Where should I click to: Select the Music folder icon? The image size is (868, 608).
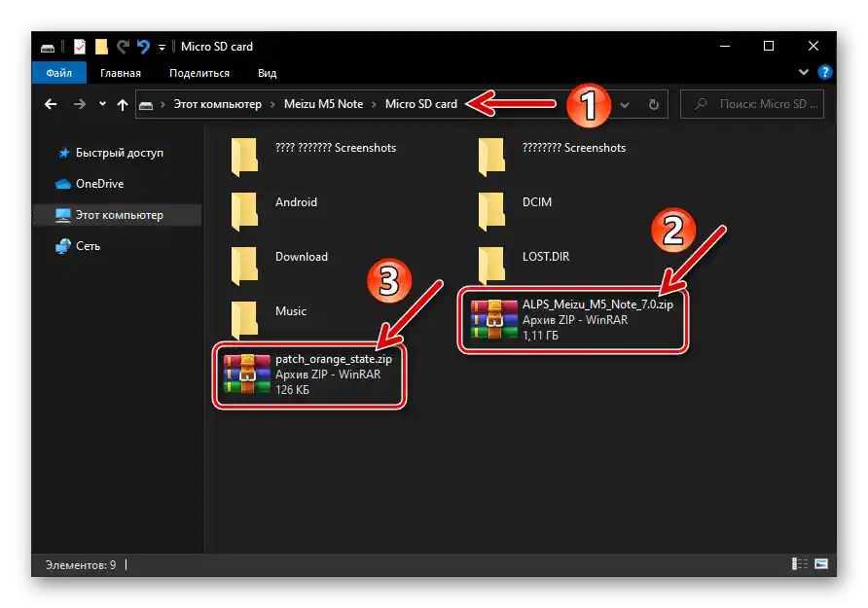244,321
